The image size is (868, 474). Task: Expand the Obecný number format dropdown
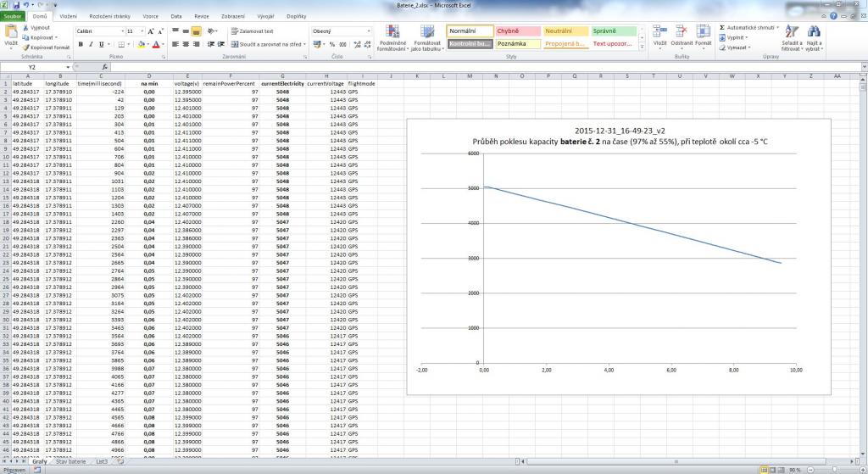(x=369, y=31)
